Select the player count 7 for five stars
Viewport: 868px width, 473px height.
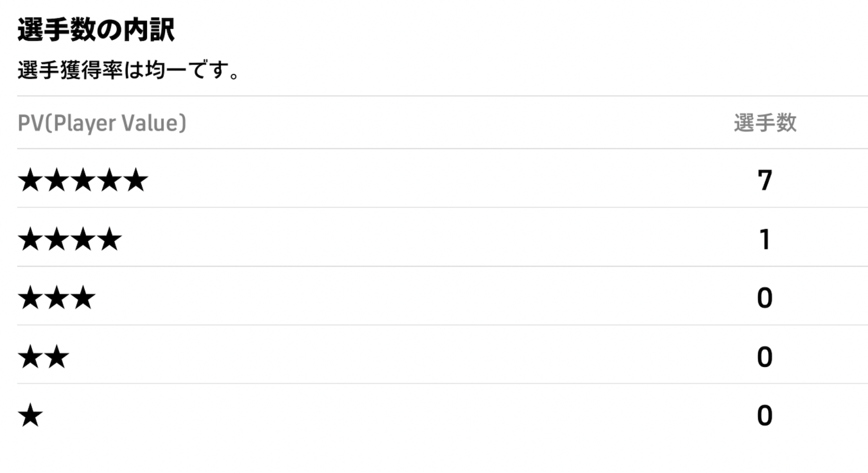[x=765, y=181]
